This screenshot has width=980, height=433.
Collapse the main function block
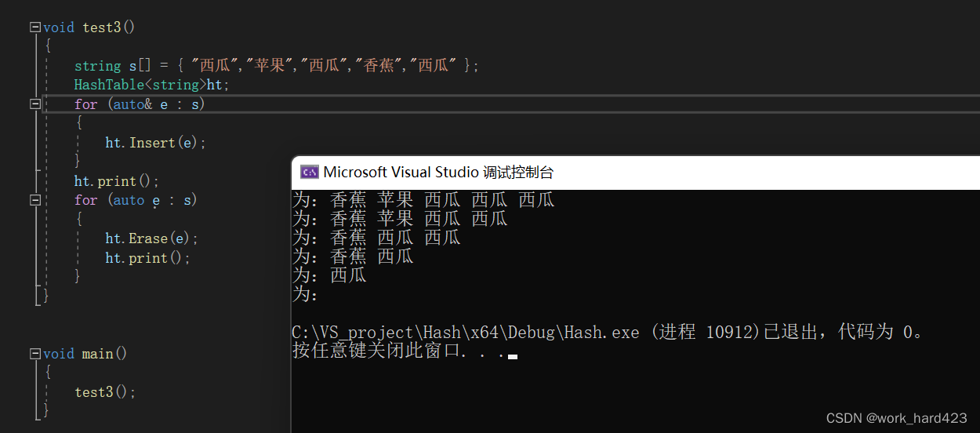pyautogui.click(x=34, y=354)
